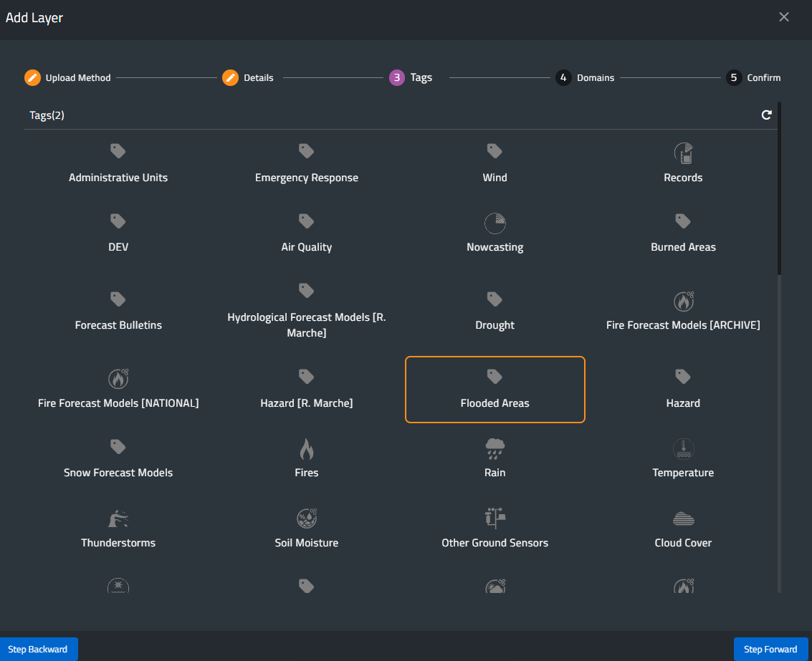Image resolution: width=812 pixels, height=661 pixels.
Task: Select the Nowcasting radar icon
Action: (495, 223)
